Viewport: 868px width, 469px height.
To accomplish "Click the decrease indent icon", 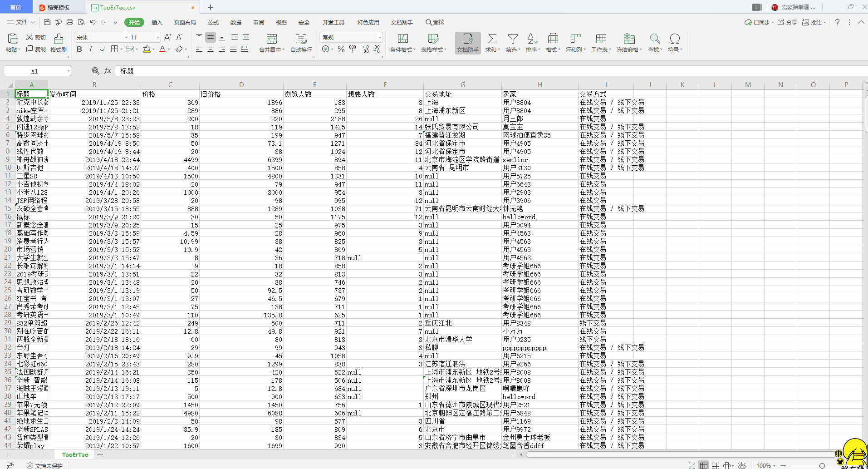I will 235,37.
